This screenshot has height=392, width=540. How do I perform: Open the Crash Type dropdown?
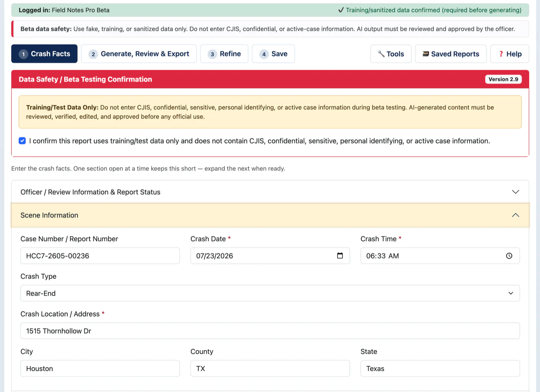[x=270, y=293]
